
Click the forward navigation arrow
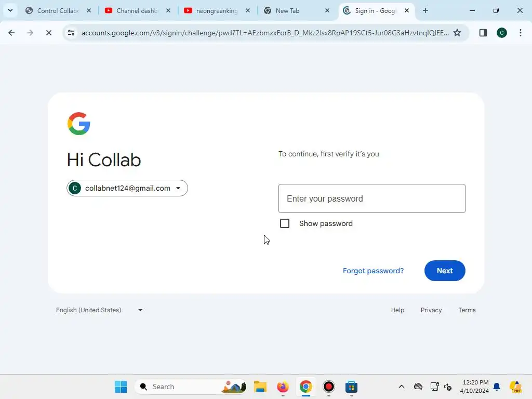(30, 33)
